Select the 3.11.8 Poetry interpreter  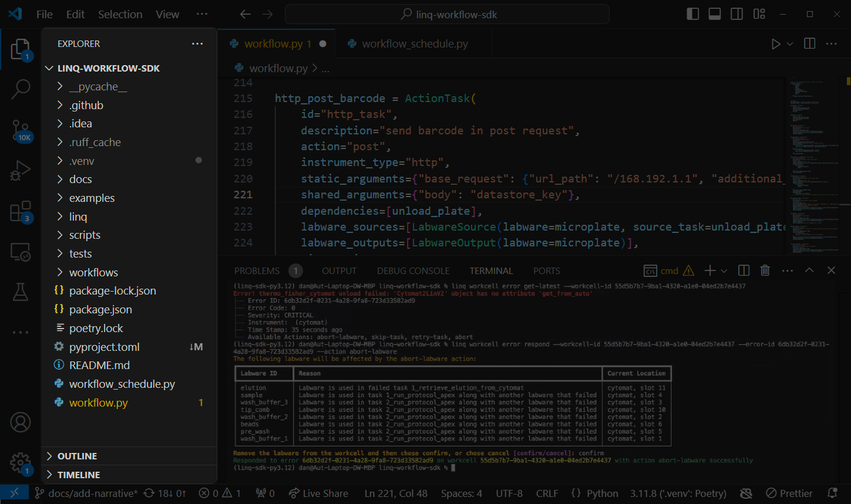click(x=678, y=493)
